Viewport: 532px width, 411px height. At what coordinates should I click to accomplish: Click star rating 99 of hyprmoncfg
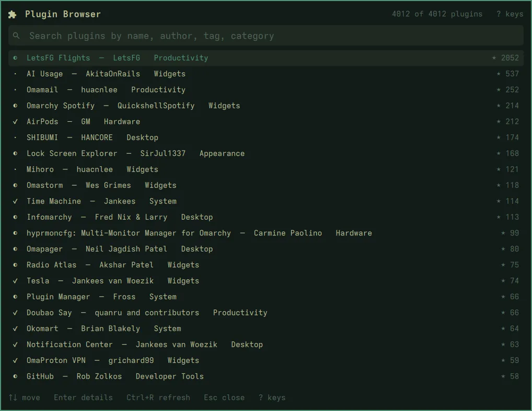[510, 233]
